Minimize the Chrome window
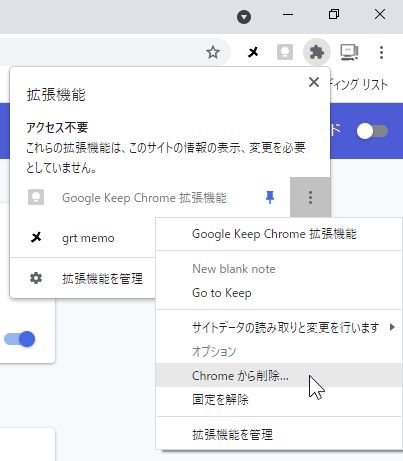This screenshot has width=403, height=461. (x=288, y=15)
